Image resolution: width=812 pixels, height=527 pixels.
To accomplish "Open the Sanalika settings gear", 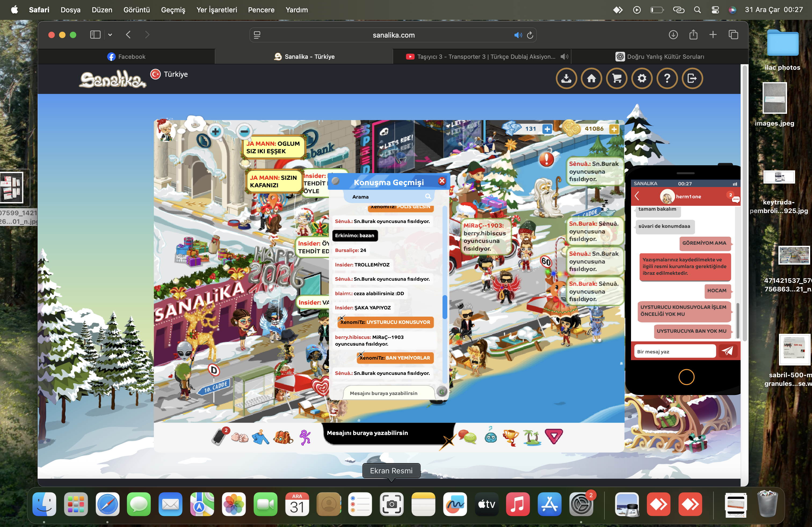I will click(642, 78).
